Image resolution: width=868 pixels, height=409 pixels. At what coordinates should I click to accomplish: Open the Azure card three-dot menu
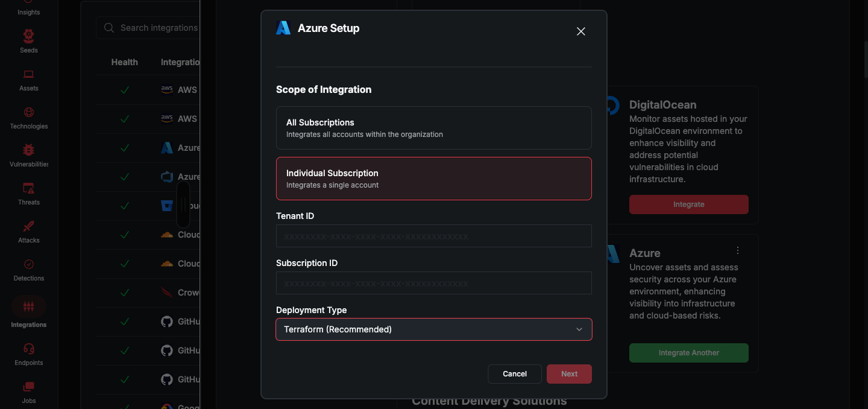click(738, 250)
